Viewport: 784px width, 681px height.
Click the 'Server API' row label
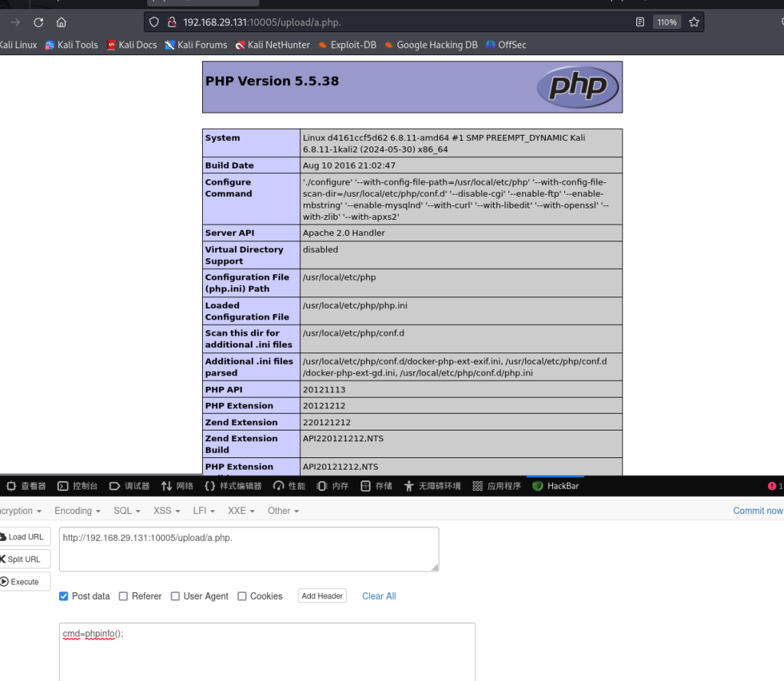tap(230, 233)
